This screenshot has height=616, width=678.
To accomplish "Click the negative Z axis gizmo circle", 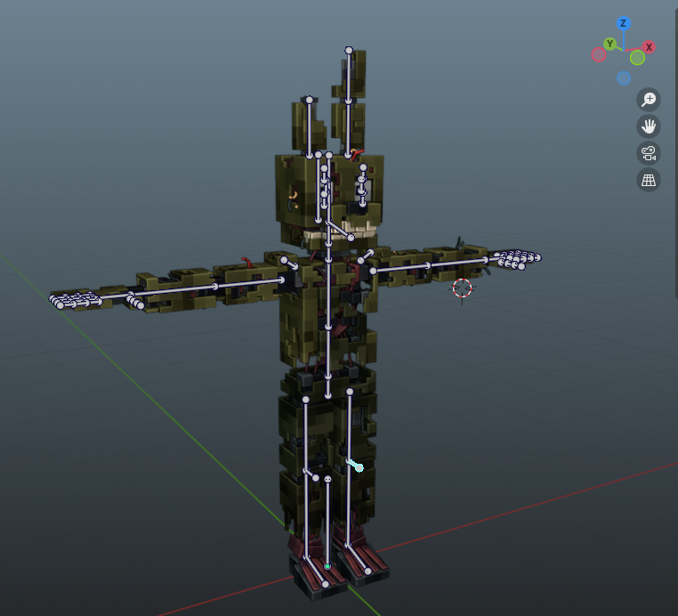I will click(624, 78).
